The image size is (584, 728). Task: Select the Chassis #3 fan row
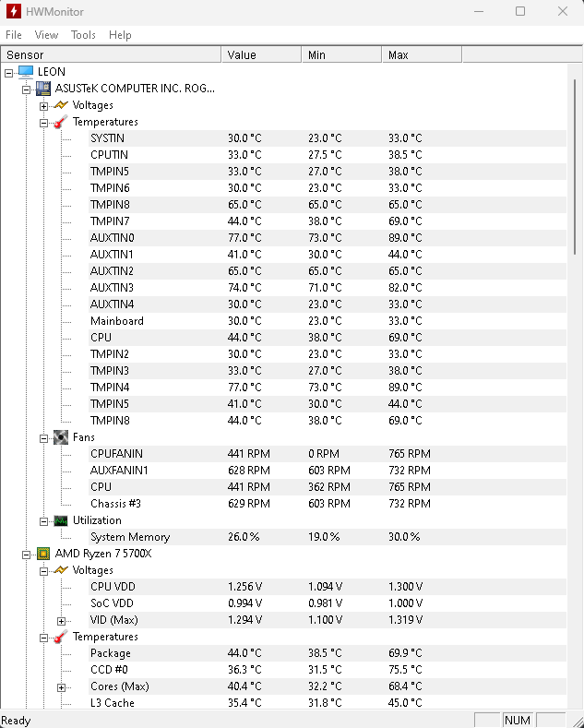(x=328, y=503)
